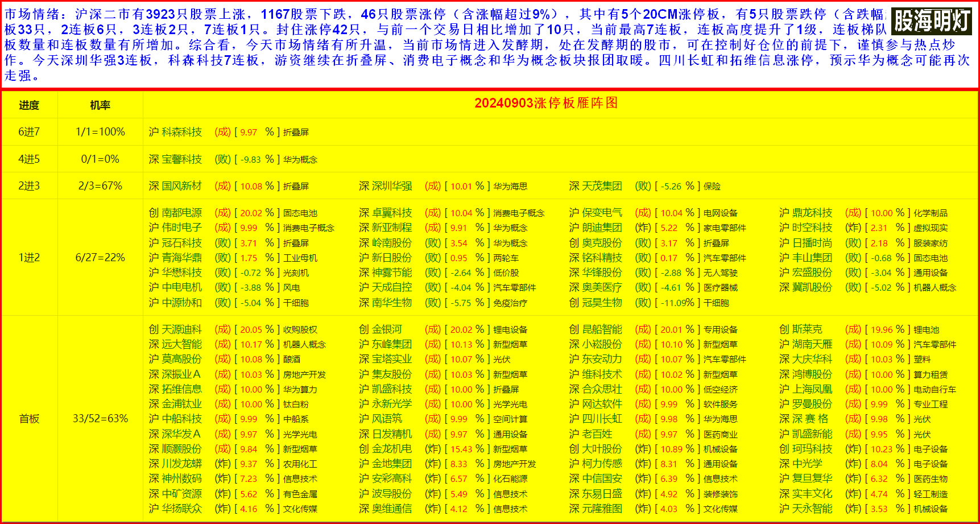Select stock 华扬联众
The image size is (980, 524).
pos(181,509)
